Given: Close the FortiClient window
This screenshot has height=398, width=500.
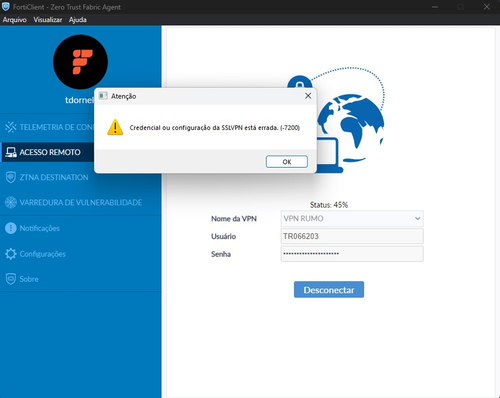Looking at the screenshot, I should (487, 7).
